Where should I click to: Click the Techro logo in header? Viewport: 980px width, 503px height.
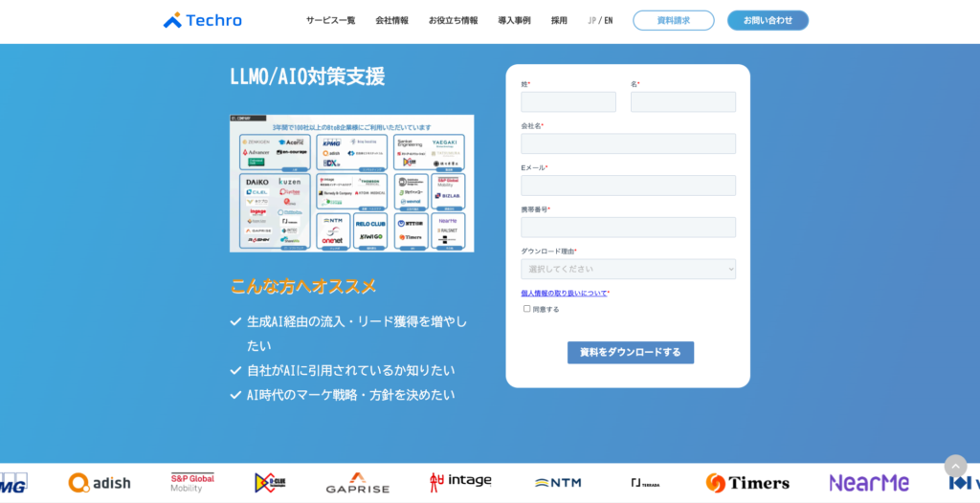pos(202,20)
